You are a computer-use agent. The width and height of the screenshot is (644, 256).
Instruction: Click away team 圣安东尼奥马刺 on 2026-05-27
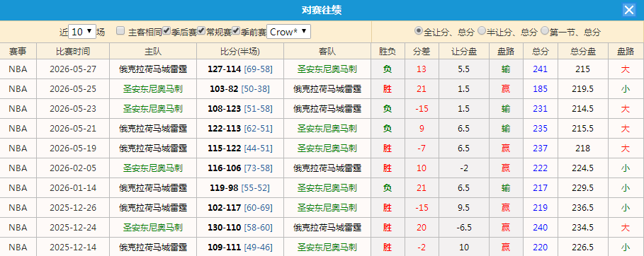tap(327, 69)
